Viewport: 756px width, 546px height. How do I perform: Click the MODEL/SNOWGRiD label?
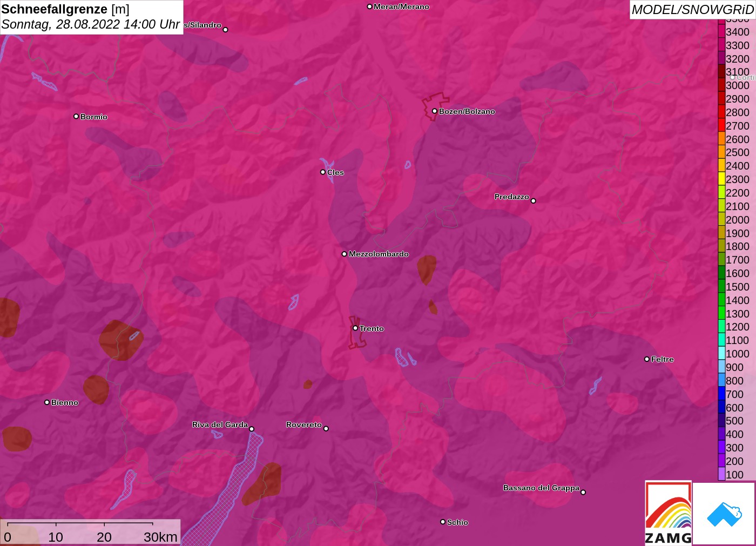692,10
